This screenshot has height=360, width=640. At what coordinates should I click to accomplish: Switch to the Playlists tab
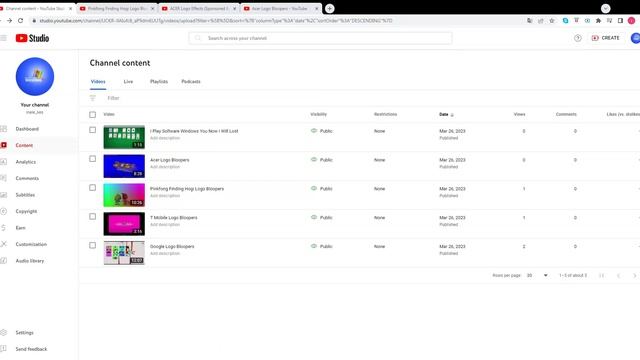tap(159, 82)
